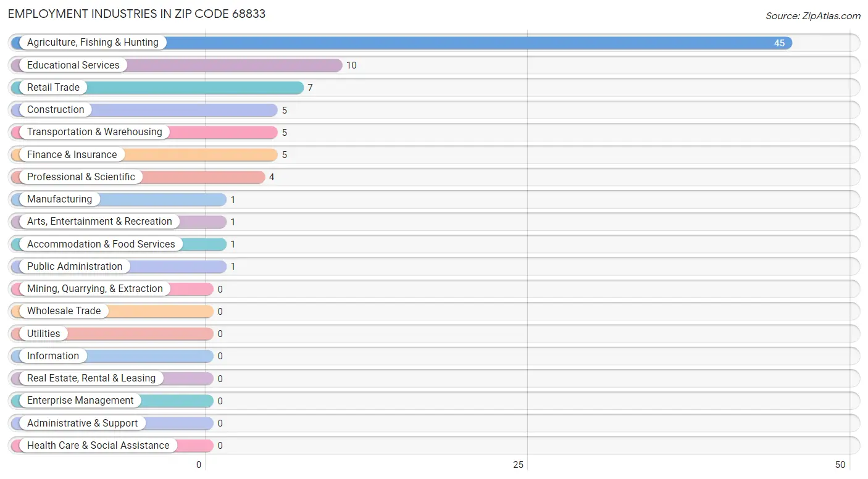
Task: Select the Manufacturing label
Action: pos(59,199)
